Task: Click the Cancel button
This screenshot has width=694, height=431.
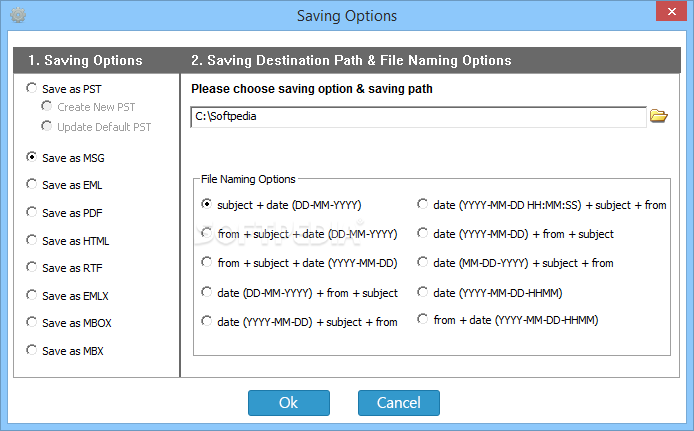Action: [399, 403]
